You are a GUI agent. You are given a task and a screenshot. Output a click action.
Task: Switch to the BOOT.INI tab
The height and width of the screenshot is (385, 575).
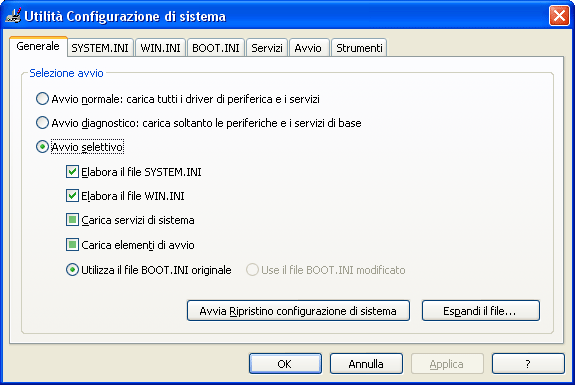(216, 48)
